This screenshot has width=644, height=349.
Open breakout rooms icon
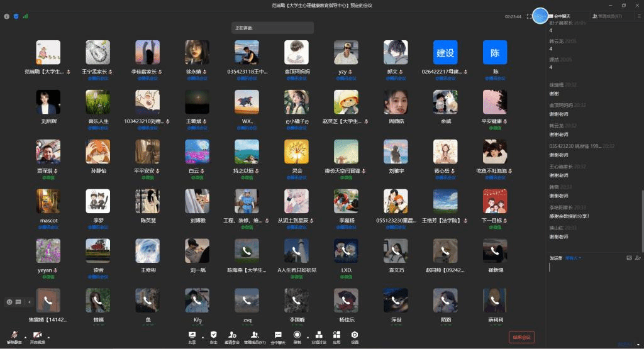[319, 335]
